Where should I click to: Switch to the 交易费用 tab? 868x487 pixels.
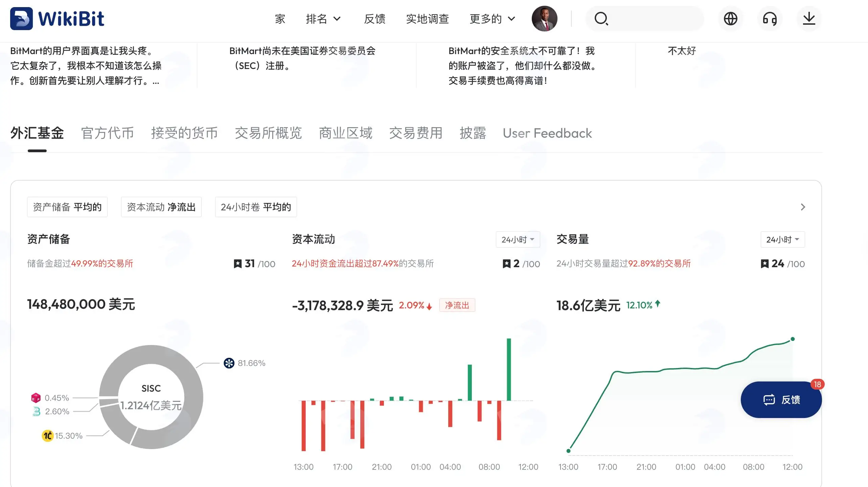[x=416, y=133]
